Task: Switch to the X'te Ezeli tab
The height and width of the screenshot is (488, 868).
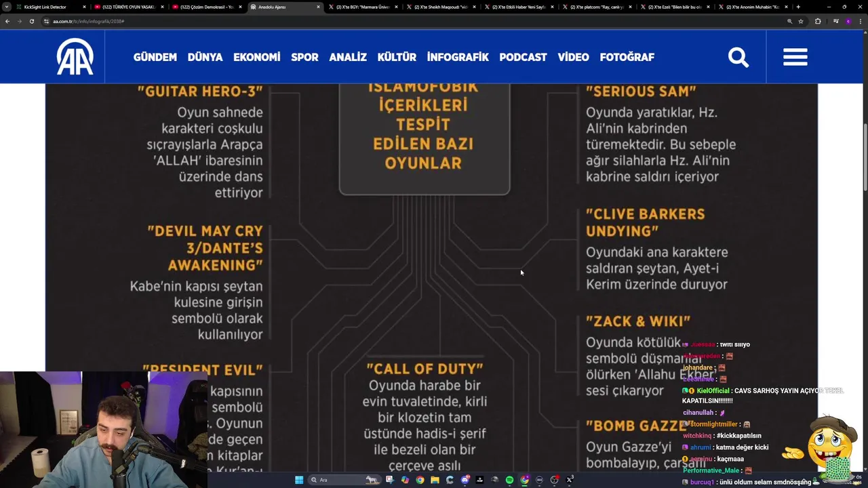Action: point(676,7)
